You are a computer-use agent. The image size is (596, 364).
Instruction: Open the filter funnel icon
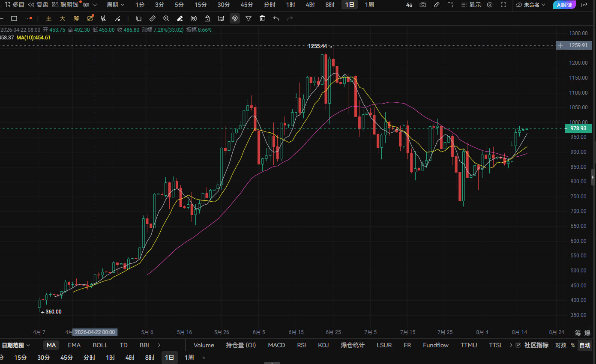click(249, 18)
